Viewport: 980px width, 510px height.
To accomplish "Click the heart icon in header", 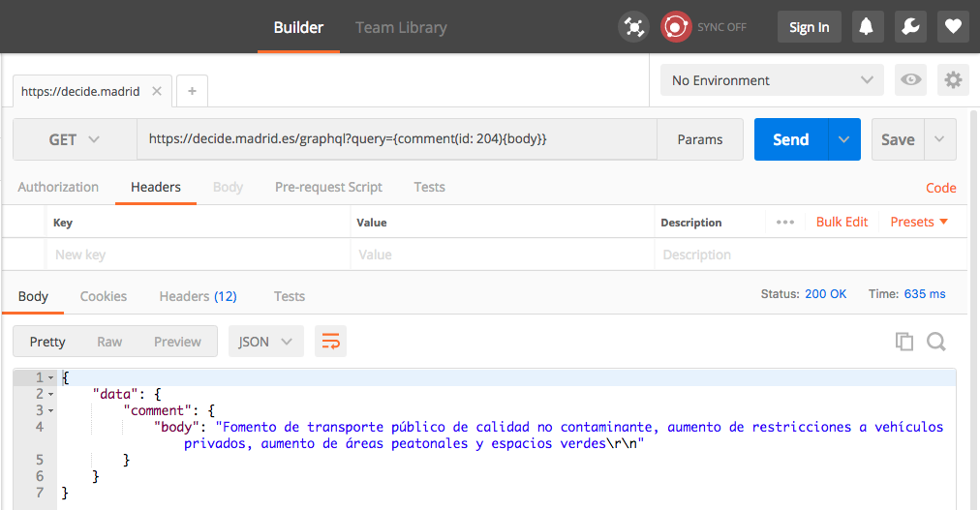I will coord(953,27).
